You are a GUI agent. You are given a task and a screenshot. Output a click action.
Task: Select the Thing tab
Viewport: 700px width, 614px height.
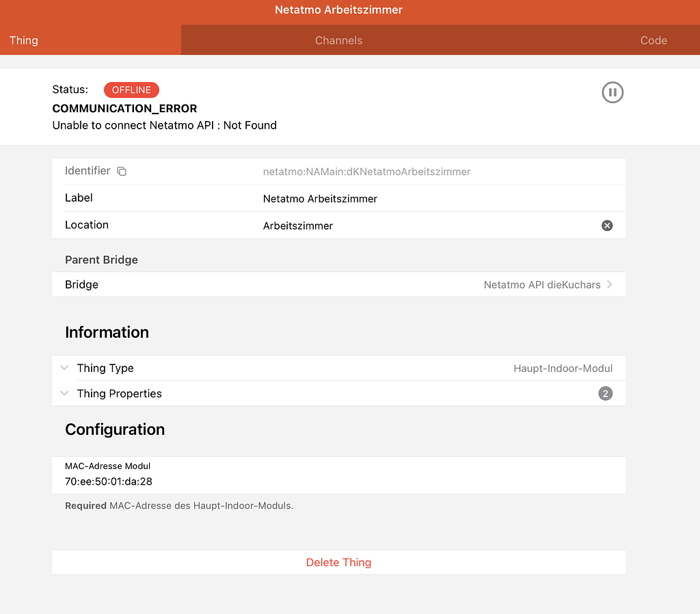[x=23, y=40]
